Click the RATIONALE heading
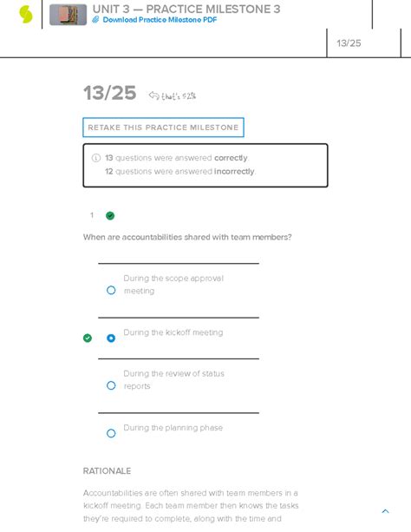The height and width of the screenshot is (532, 411). (x=107, y=471)
